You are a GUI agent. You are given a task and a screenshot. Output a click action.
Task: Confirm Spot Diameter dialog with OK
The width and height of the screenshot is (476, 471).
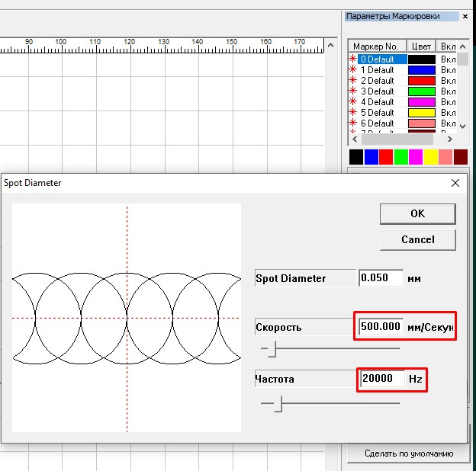point(417,214)
